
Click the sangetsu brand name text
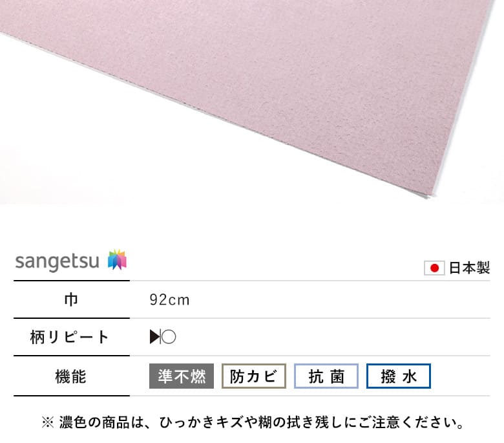click(x=58, y=261)
